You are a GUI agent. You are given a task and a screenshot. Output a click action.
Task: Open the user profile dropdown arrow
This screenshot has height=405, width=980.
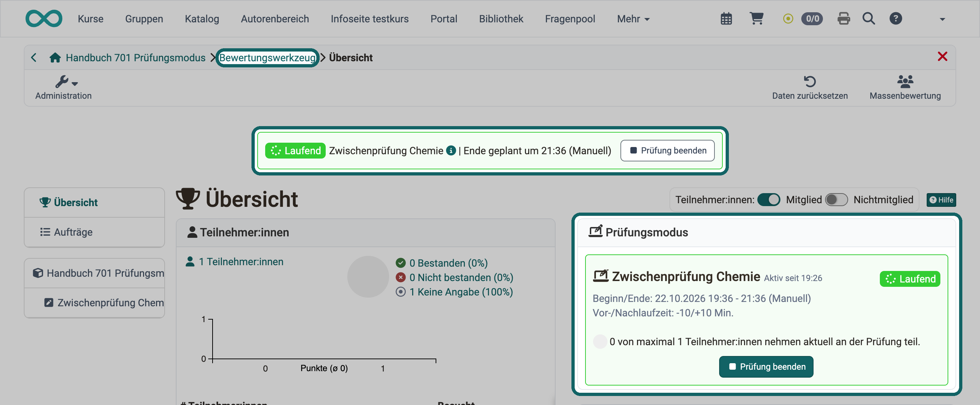tap(942, 19)
